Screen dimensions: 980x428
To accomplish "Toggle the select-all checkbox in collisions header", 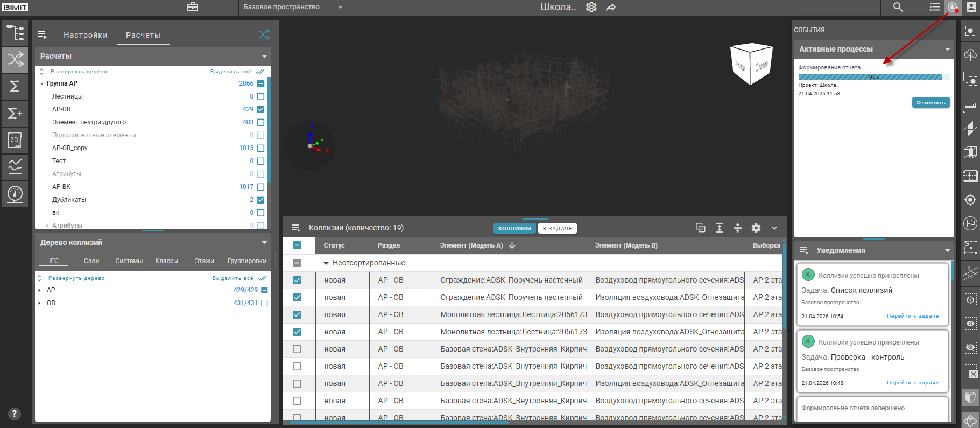I will tap(297, 245).
